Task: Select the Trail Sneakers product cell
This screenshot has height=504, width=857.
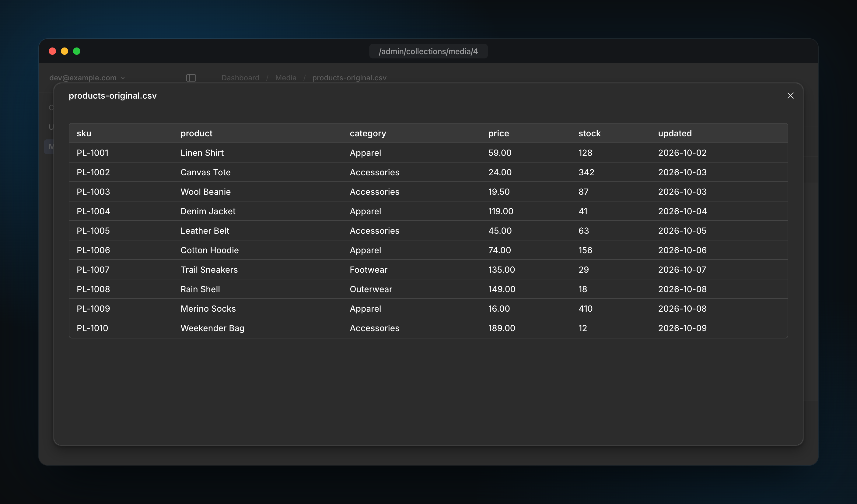Action: pos(209,270)
